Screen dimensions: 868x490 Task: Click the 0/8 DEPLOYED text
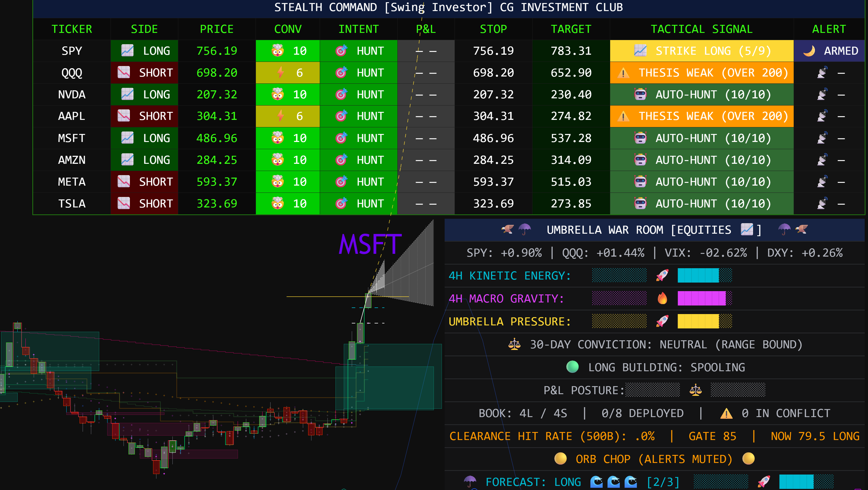point(643,413)
